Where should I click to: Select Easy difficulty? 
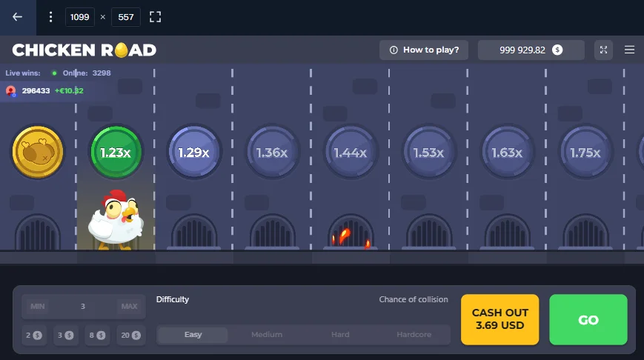pos(193,335)
